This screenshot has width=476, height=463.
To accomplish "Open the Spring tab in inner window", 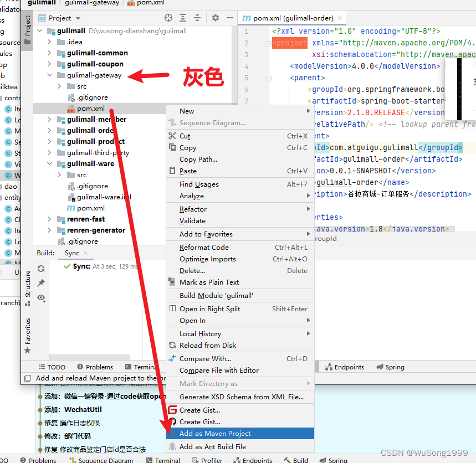I will point(391,367).
